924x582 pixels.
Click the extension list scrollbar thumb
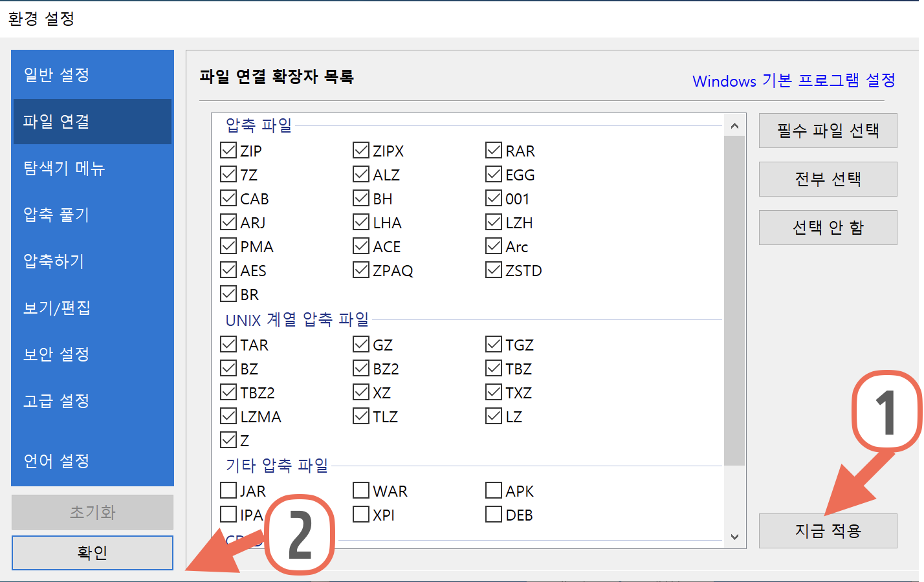point(734,301)
